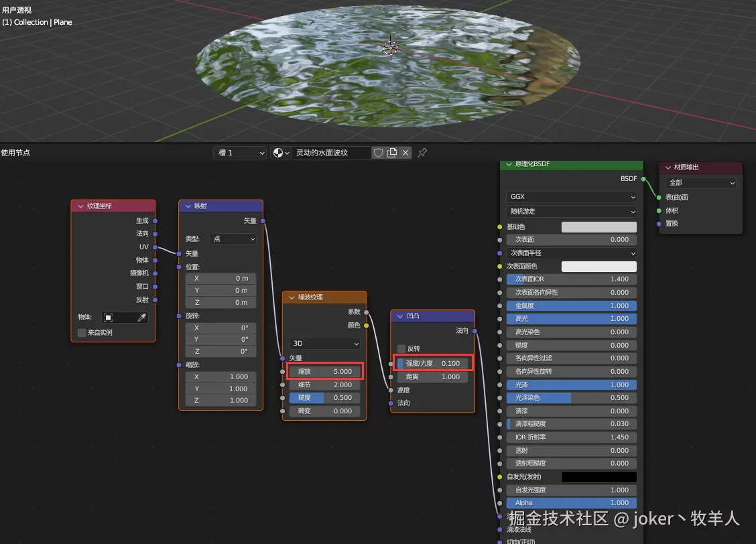Toggle the 使用节点 option

click(15, 153)
